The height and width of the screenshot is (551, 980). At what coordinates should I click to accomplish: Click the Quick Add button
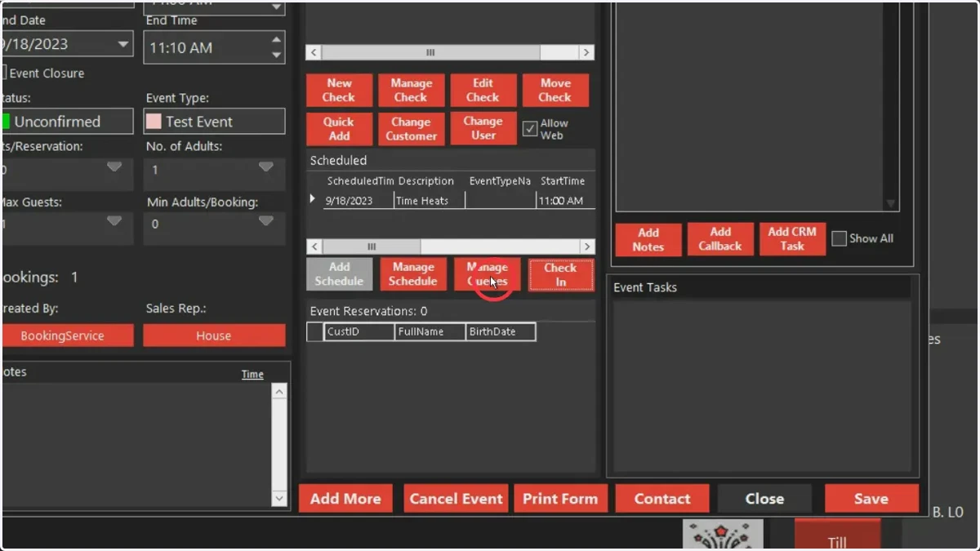coord(339,129)
